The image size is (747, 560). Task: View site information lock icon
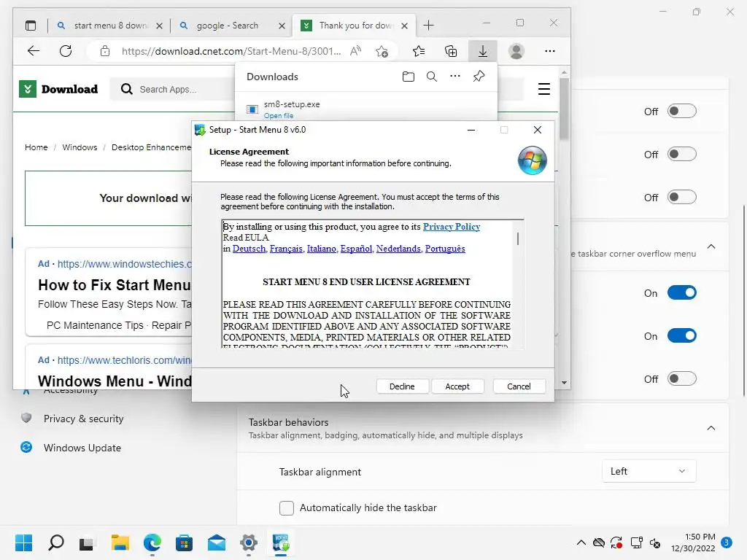point(105,51)
